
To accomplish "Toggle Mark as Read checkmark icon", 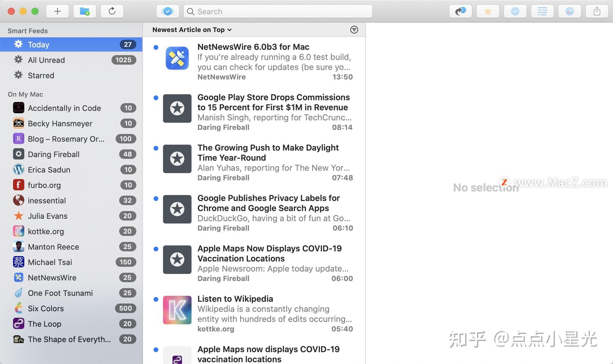I will 515,11.
